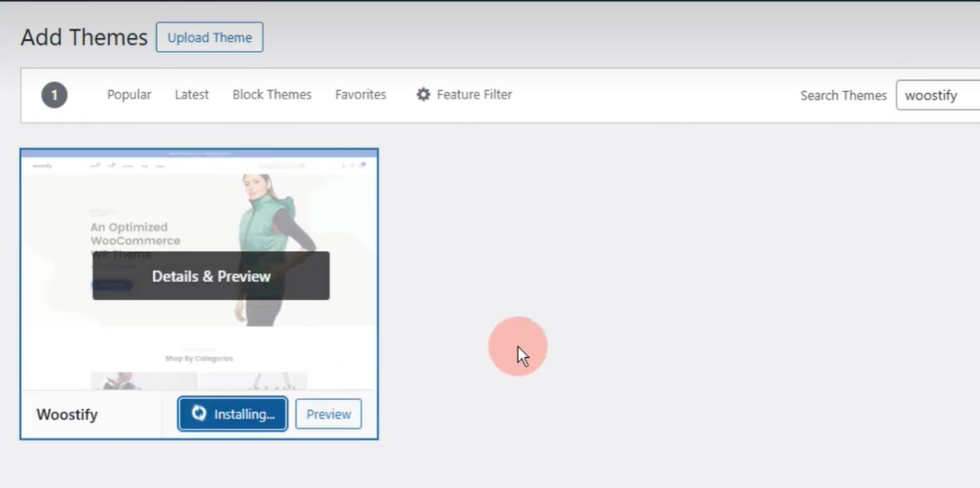Image resolution: width=980 pixels, height=488 pixels.
Task: Click the Woostify logo in theme screenshot
Action: tap(42, 166)
